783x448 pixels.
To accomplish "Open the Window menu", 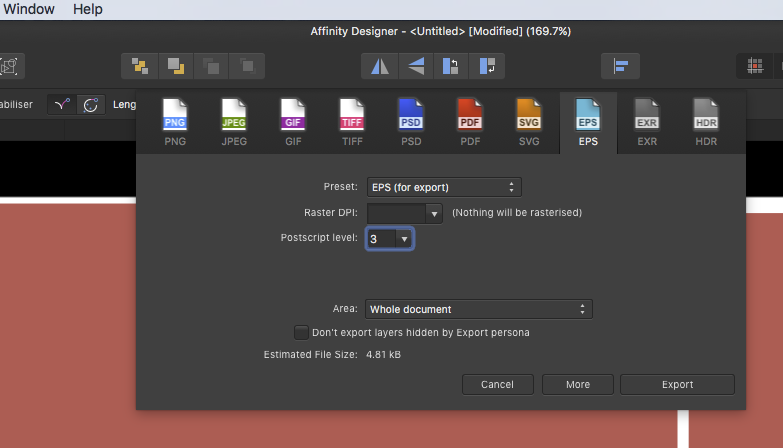I will point(28,9).
